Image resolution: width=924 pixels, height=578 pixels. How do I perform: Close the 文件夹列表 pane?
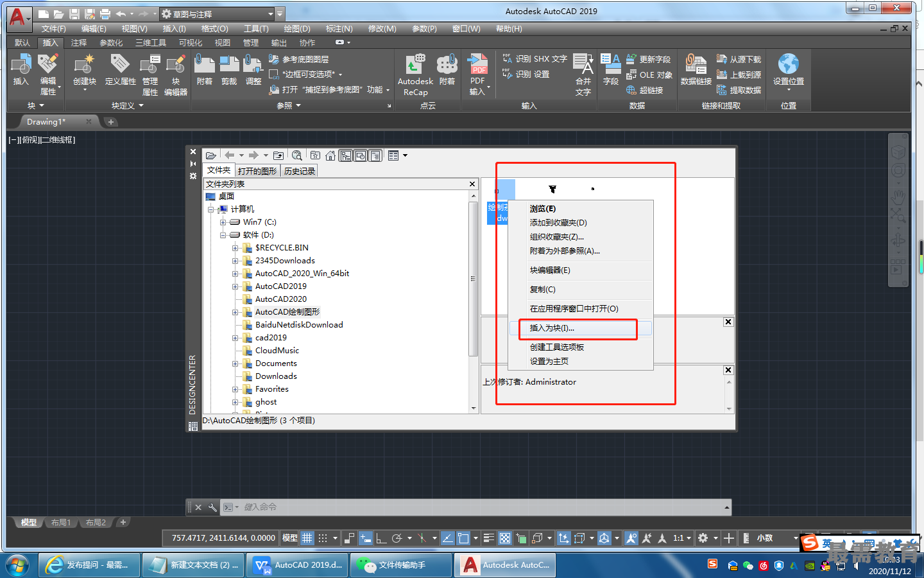click(x=472, y=184)
